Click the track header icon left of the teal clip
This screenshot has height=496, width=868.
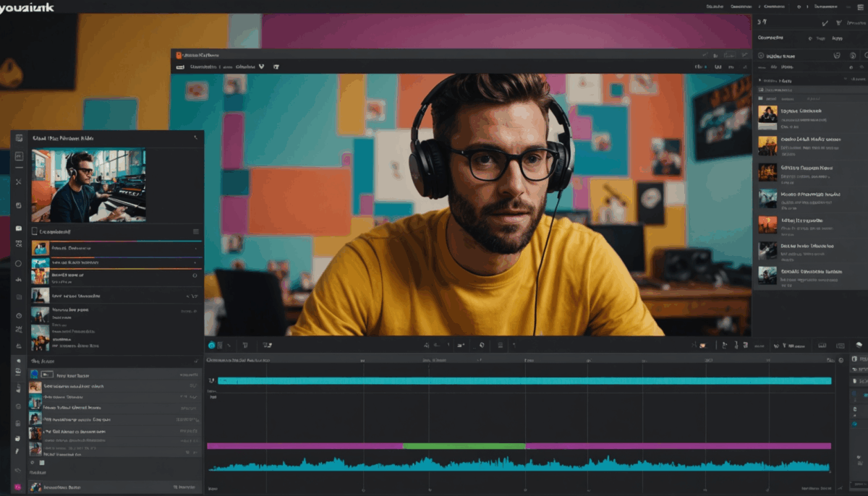tap(212, 380)
